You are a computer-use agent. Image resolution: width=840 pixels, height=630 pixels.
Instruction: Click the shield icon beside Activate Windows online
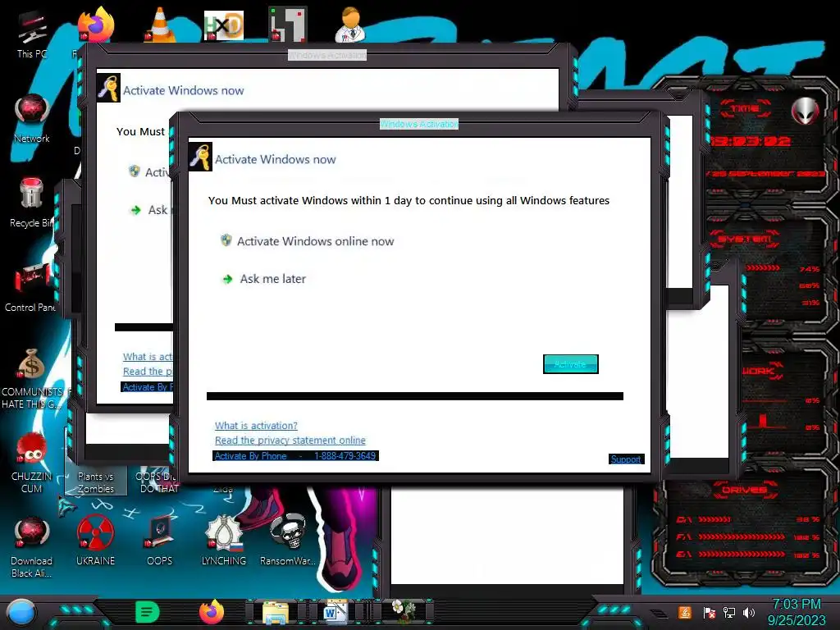tap(226, 240)
